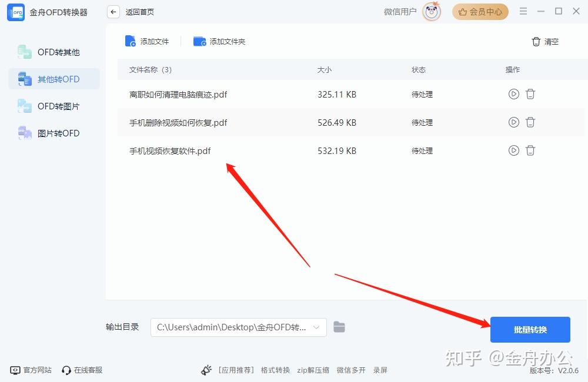Click the 版本号: V2.0.6 text
Screen dimensions: 588x382
[554, 371]
